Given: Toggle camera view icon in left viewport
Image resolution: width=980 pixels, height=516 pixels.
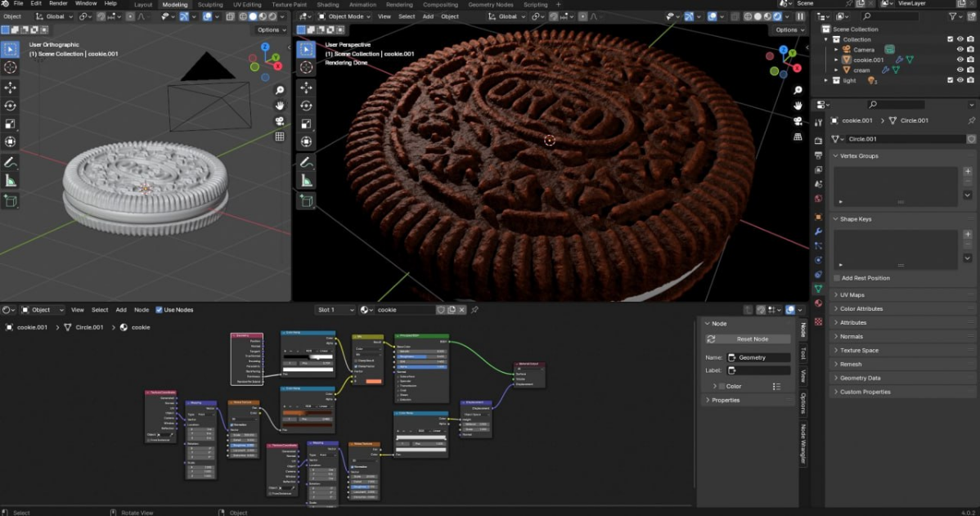Looking at the screenshot, I should 280,121.
